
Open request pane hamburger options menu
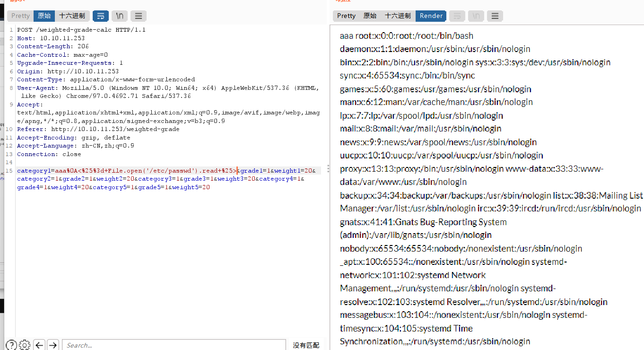138,16
